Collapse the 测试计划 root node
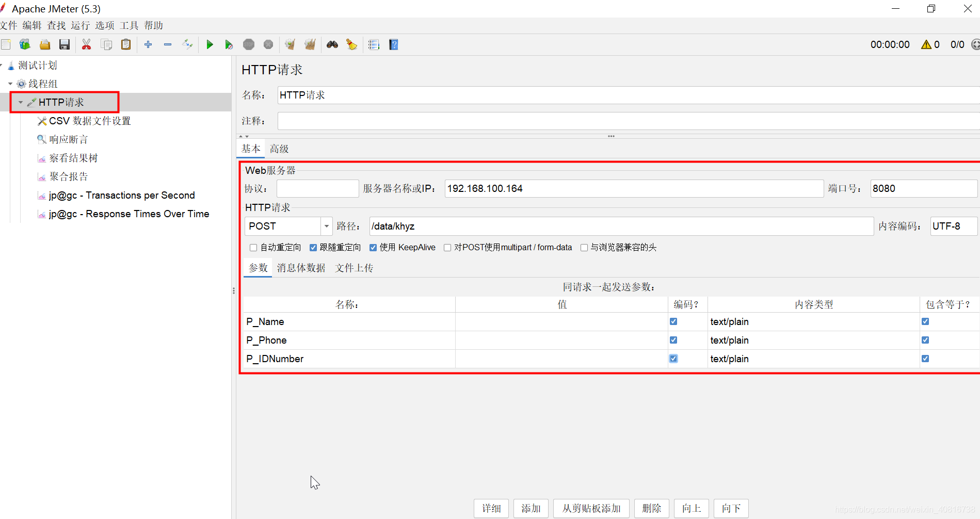Viewport: 980px width, 519px height. [1, 65]
